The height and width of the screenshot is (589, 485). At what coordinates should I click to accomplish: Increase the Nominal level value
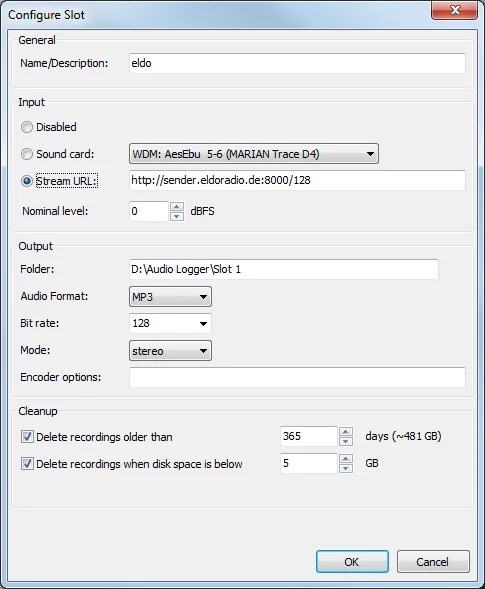177,207
